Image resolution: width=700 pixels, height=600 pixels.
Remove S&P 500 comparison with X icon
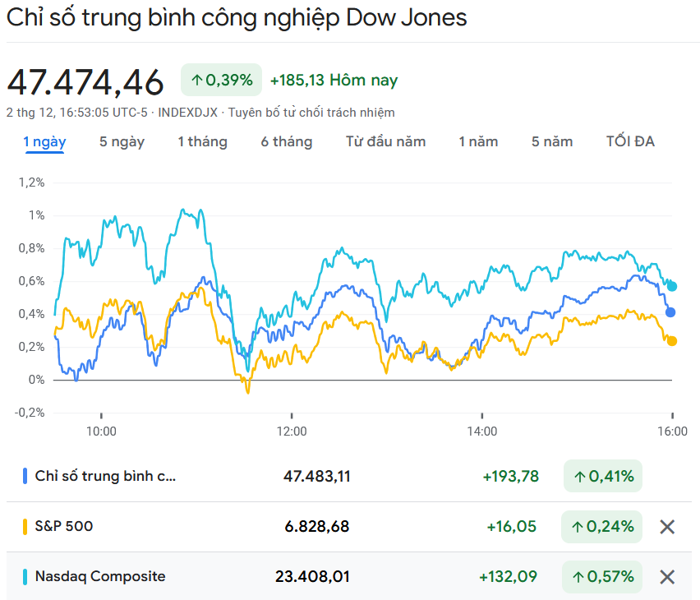click(x=667, y=527)
